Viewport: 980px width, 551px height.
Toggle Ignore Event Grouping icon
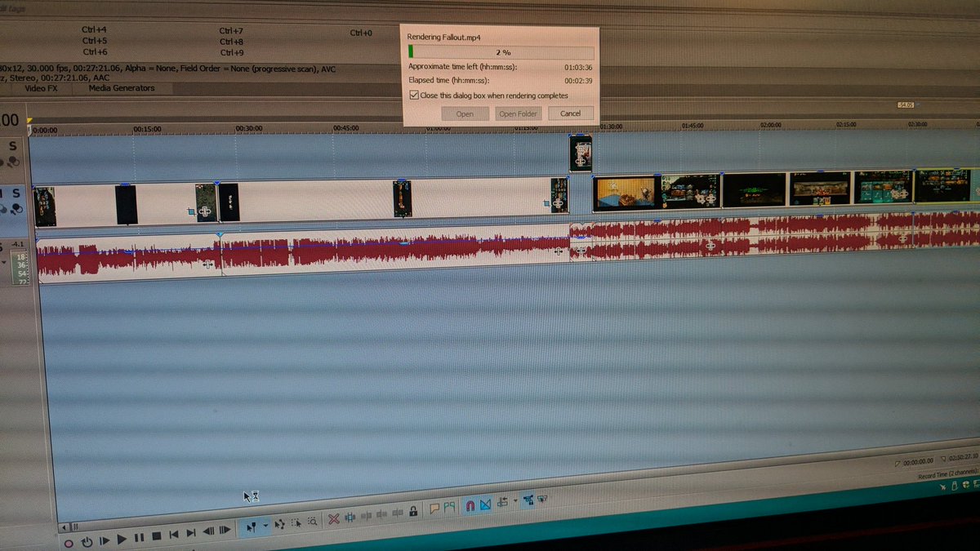click(542, 498)
